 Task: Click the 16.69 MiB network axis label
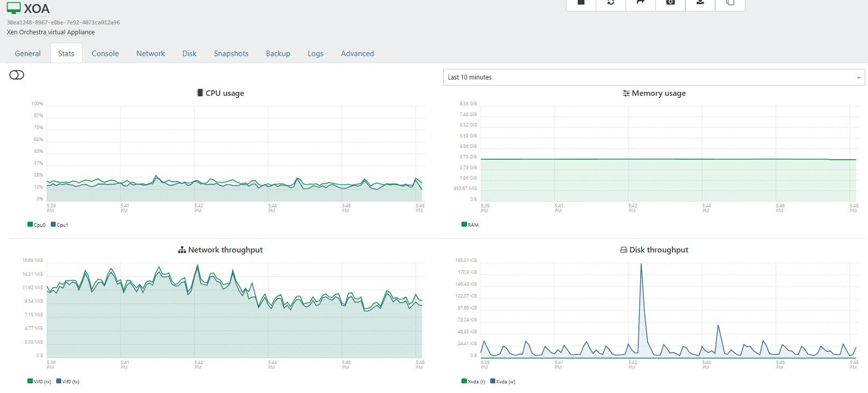click(x=32, y=260)
